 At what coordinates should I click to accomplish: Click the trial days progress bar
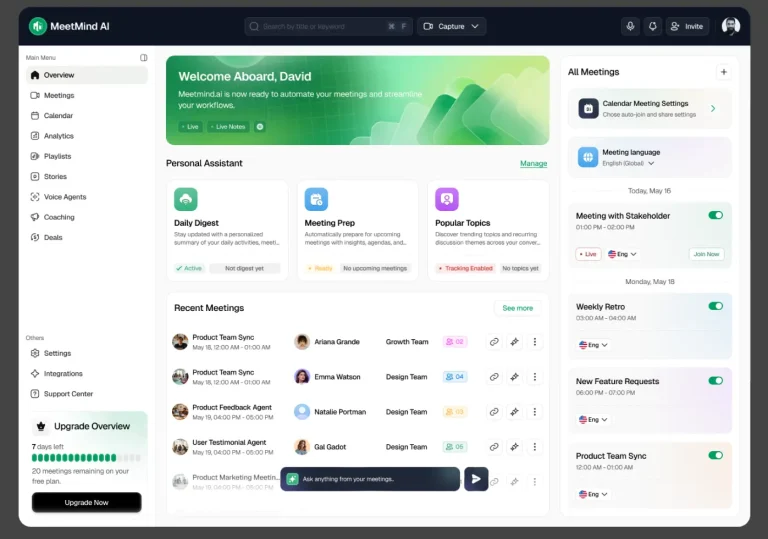86,458
